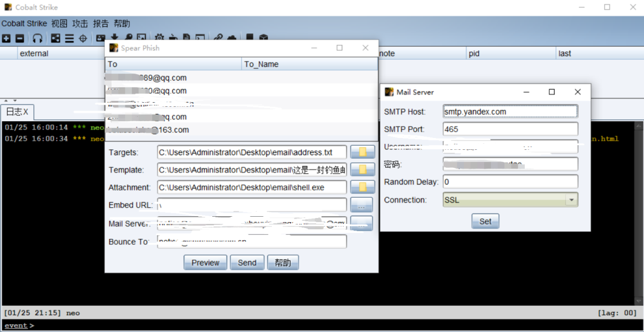Click the Connect to team server plus icon

[6, 38]
